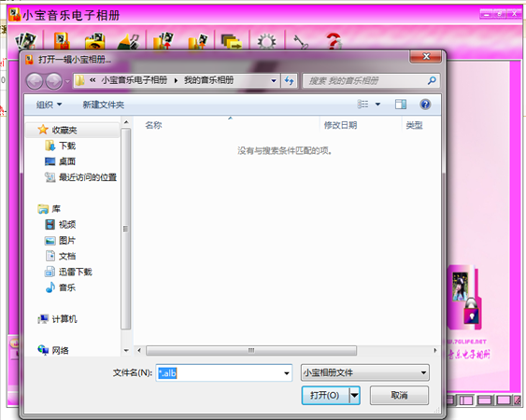The image size is (526, 420).
Task: Click the horizontal scrollbar thumb in file list
Action: [251, 350]
